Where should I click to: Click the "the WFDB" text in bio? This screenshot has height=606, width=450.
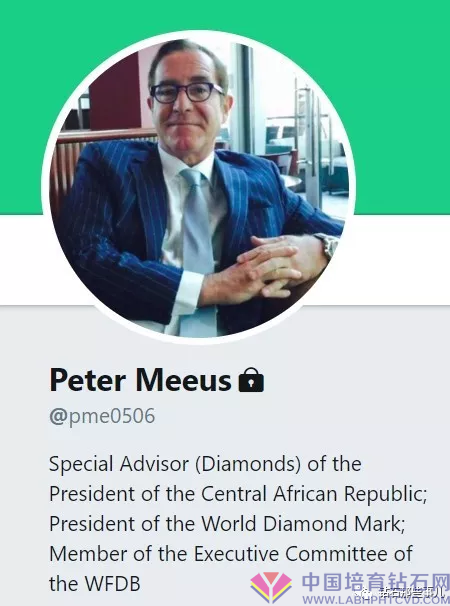coord(95,584)
